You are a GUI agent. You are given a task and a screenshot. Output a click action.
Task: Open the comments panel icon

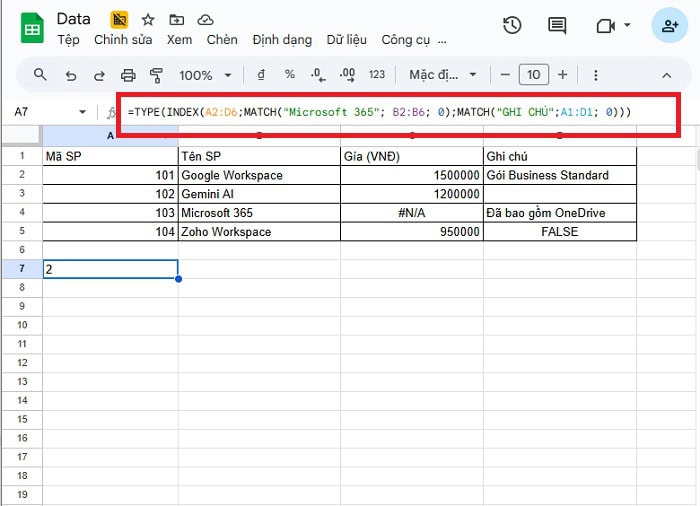557,26
